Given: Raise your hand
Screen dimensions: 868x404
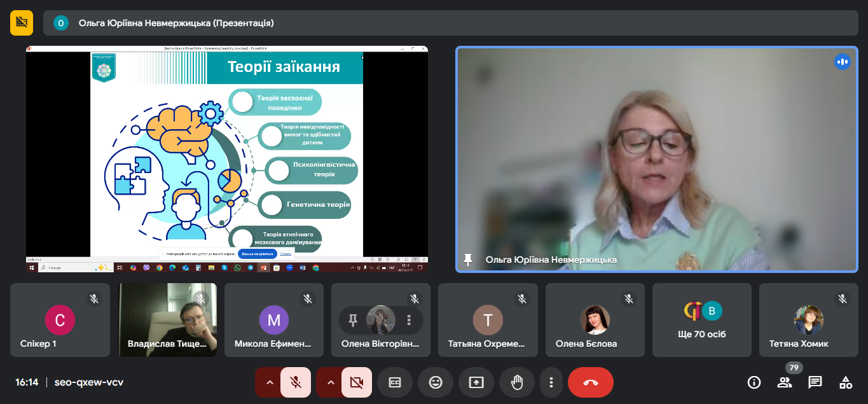Looking at the screenshot, I should click(x=517, y=382).
